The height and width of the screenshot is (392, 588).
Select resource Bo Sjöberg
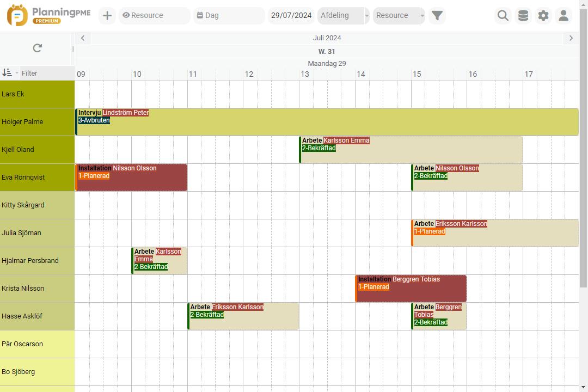coord(37,372)
